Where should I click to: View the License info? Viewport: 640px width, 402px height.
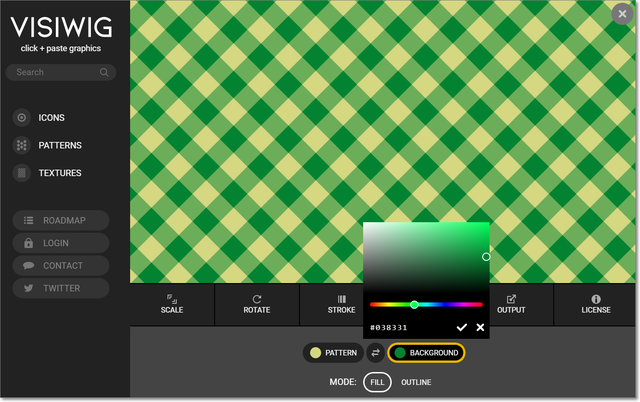click(596, 304)
